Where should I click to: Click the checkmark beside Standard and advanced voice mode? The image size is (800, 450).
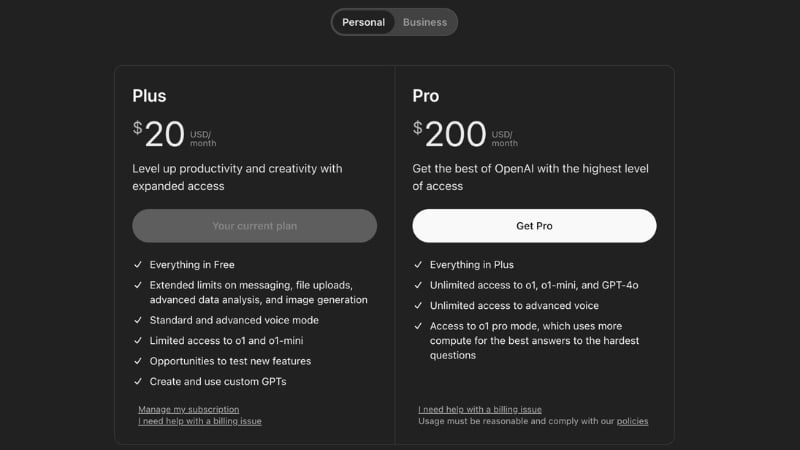click(138, 320)
